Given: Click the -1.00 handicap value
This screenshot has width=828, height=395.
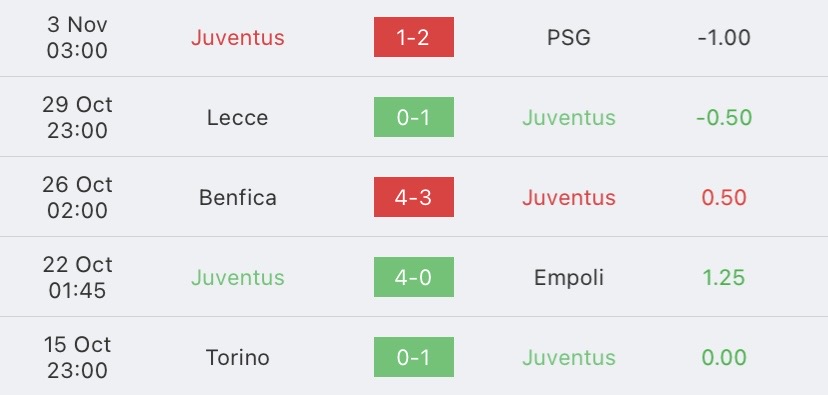Looking at the screenshot, I should [x=724, y=37].
